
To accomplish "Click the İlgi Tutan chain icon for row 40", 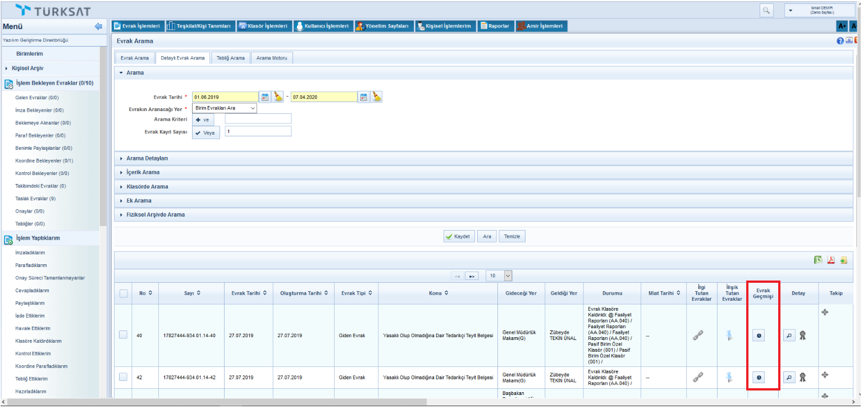I will point(698,335).
